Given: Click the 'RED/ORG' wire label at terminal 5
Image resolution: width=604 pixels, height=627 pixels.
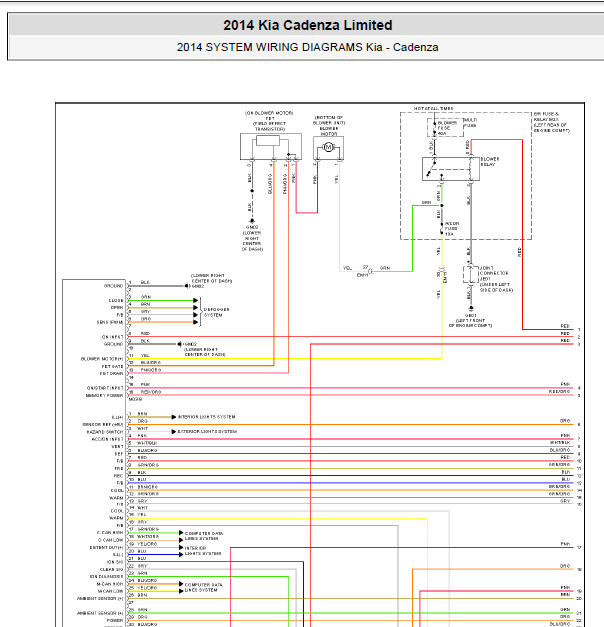Looking at the screenshot, I should (x=559, y=392).
